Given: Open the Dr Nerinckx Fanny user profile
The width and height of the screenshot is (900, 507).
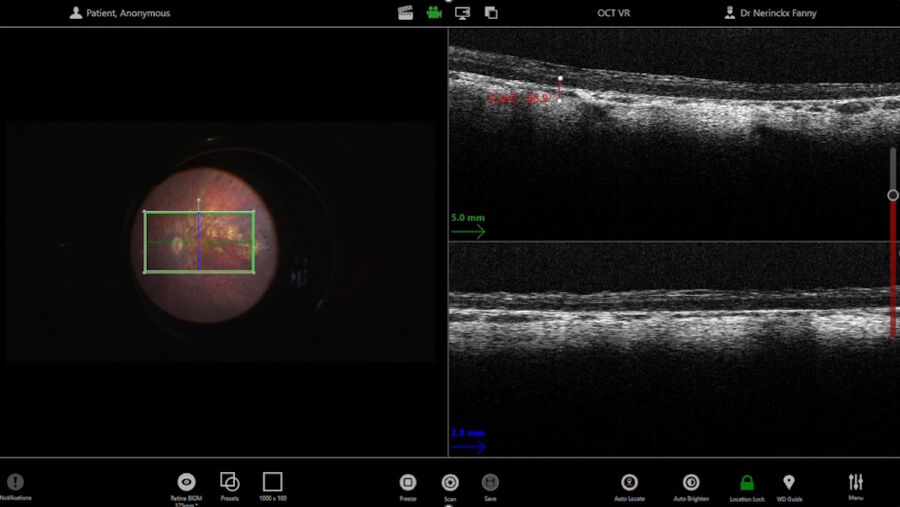Looking at the screenshot, I should 770,13.
